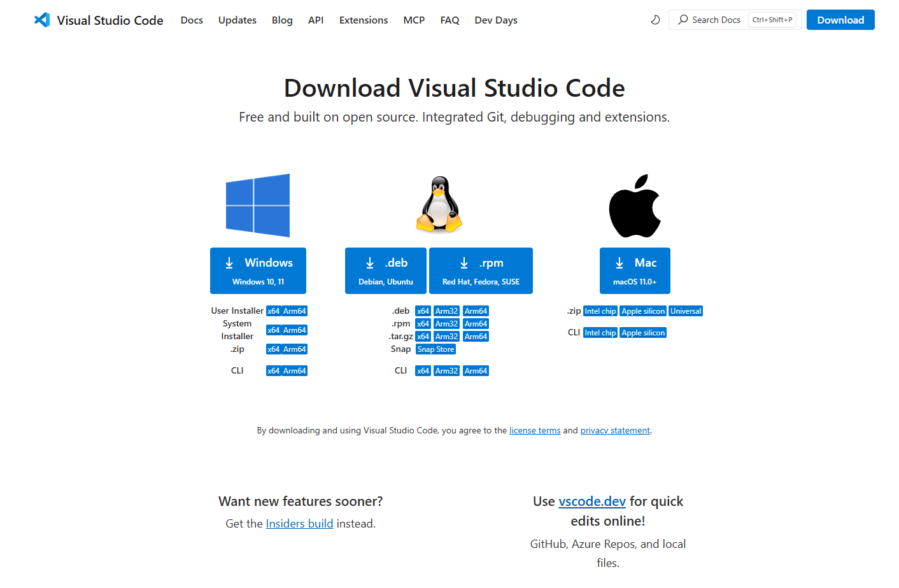This screenshot has width=899, height=588.
Task: Go to the Docs page
Action: 192,20
